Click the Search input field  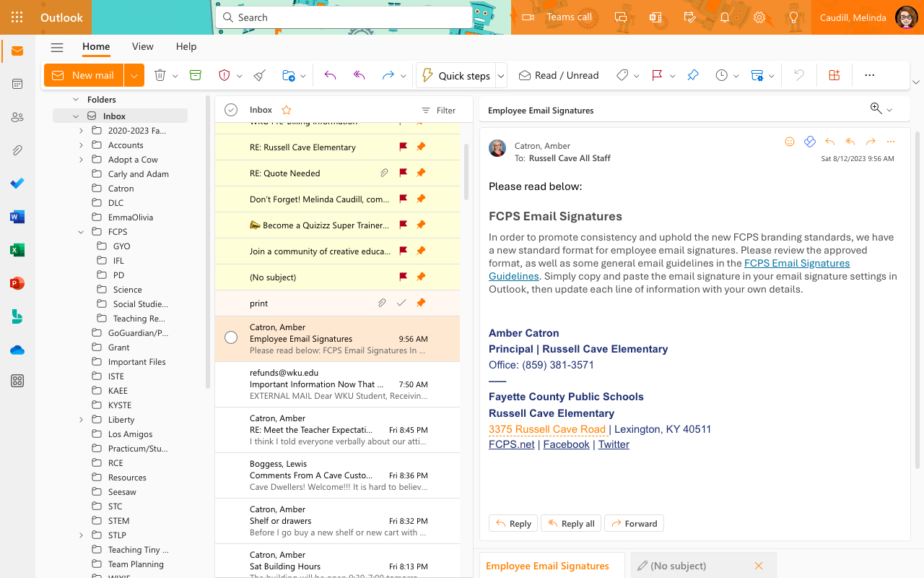pyautogui.click(x=344, y=17)
